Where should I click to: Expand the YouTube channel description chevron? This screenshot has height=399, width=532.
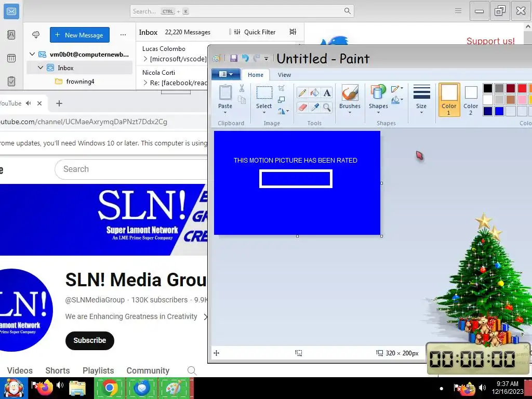tap(205, 316)
